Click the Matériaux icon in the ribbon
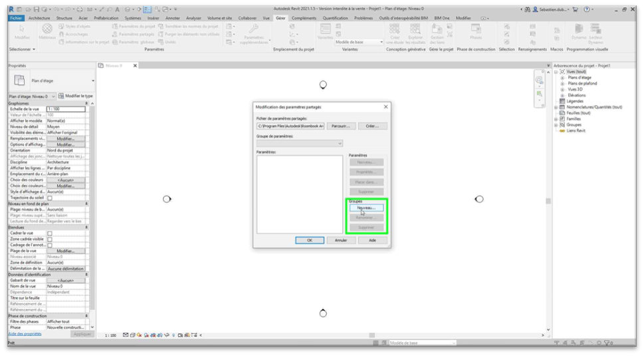The height and width of the screenshot is (356, 644). click(47, 31)
